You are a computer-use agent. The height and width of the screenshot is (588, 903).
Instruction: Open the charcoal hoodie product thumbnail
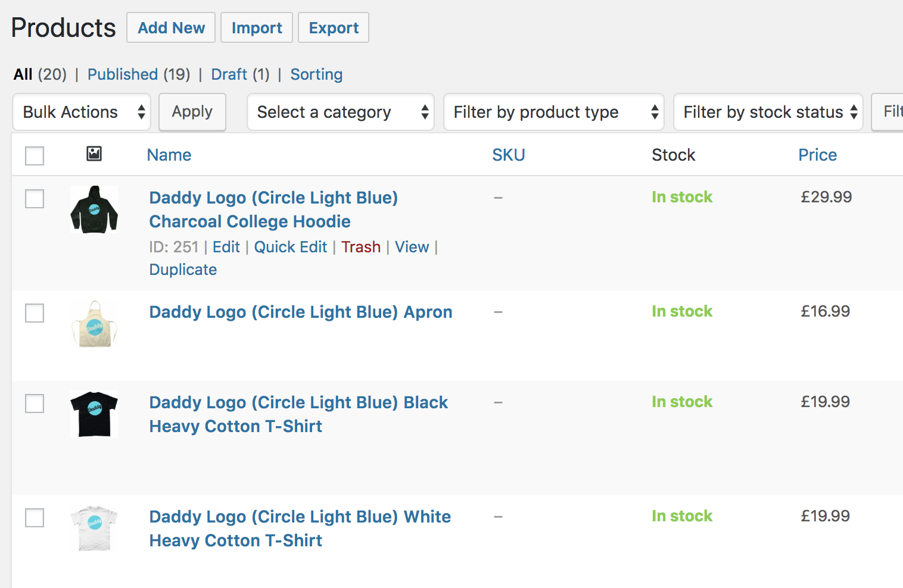pyautogui.click(x=94, y=209)
